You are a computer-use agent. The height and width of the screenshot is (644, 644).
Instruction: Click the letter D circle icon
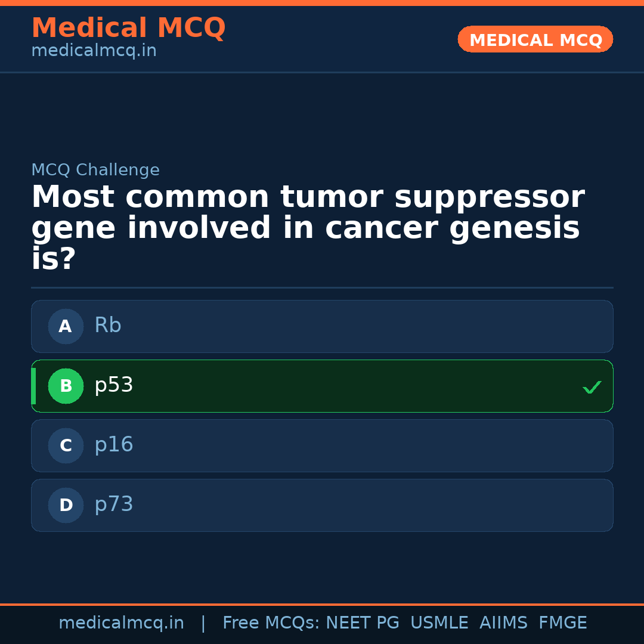66,505
